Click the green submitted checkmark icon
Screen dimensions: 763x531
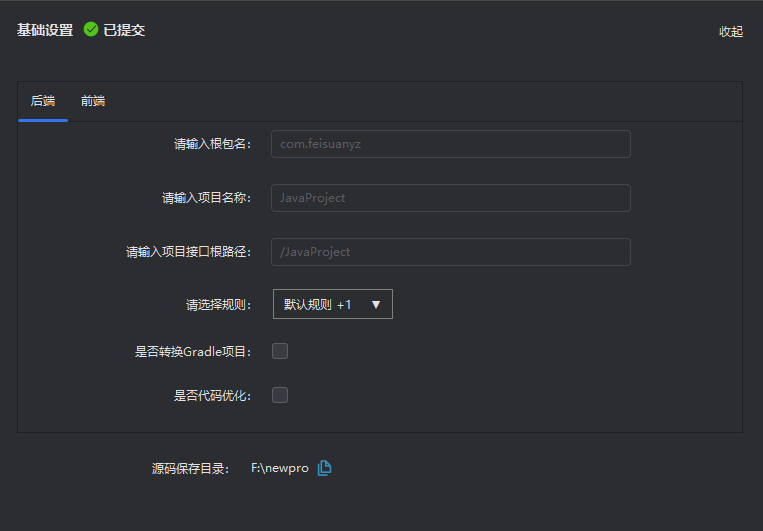click(91, 30)
